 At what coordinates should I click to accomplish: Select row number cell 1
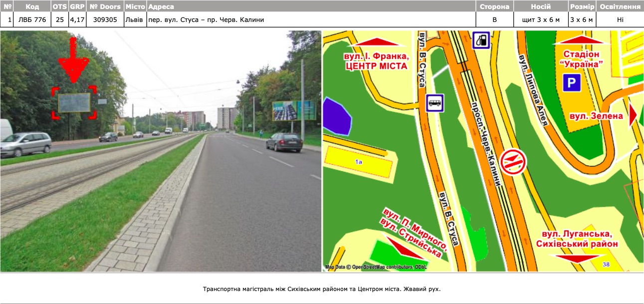coord(6,19)
